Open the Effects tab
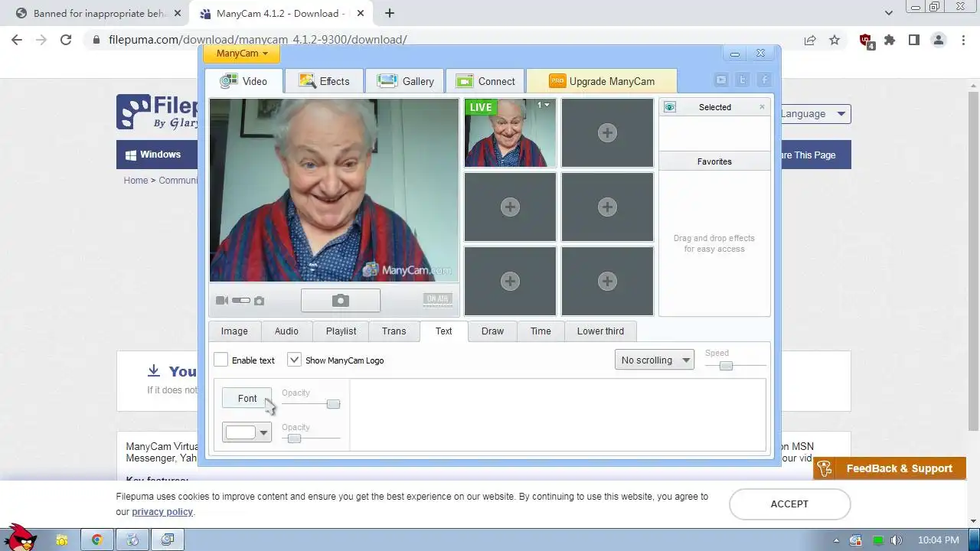The image size is (980, 551). (324, 81)
